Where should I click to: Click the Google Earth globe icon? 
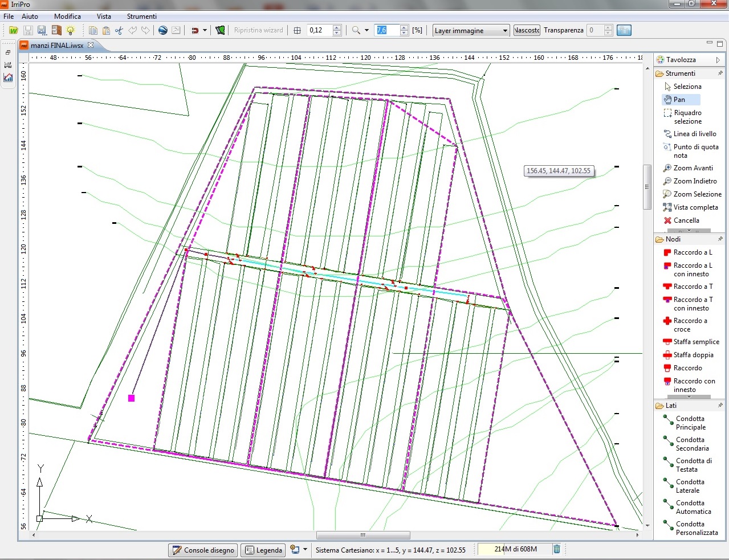pos(163,30)
